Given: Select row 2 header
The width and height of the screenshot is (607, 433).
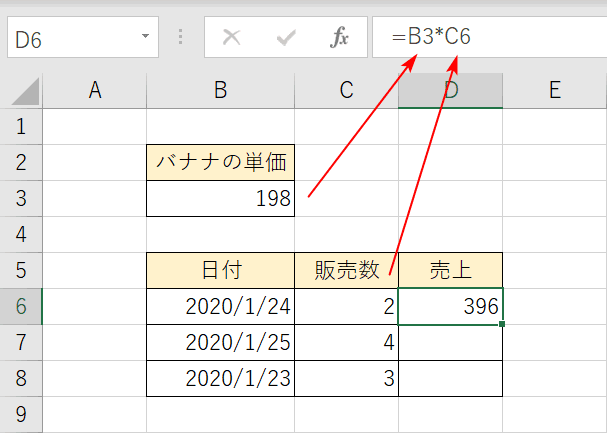Looking at the screenshot, I should click(21, 163).
